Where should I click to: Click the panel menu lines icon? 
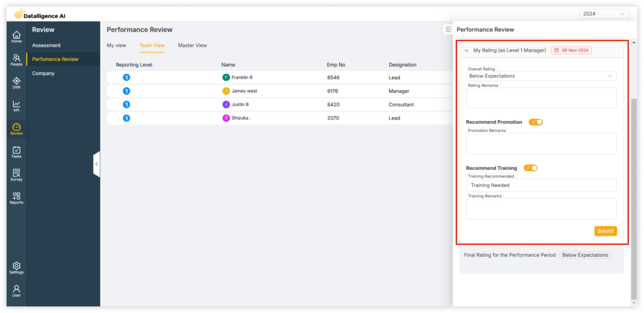448,29
